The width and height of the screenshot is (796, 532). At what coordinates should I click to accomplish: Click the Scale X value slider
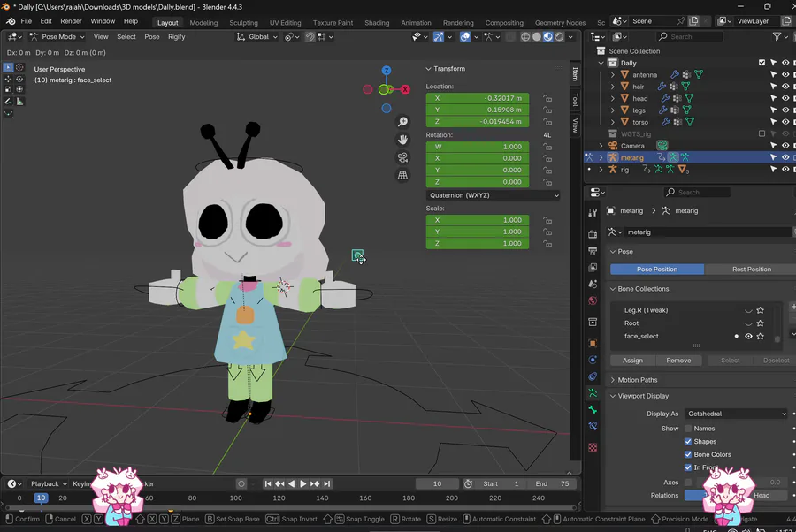pyautogui.click(x=478, y=220)
